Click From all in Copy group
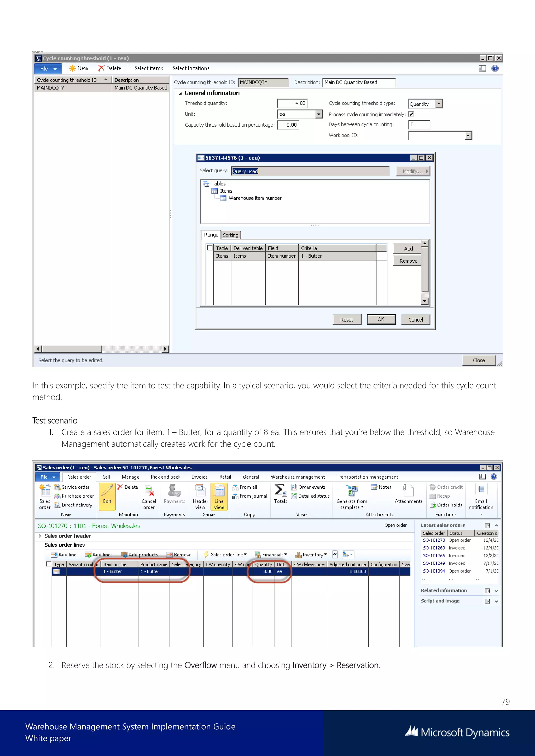 pyautogui.click(x=245, y=487)
